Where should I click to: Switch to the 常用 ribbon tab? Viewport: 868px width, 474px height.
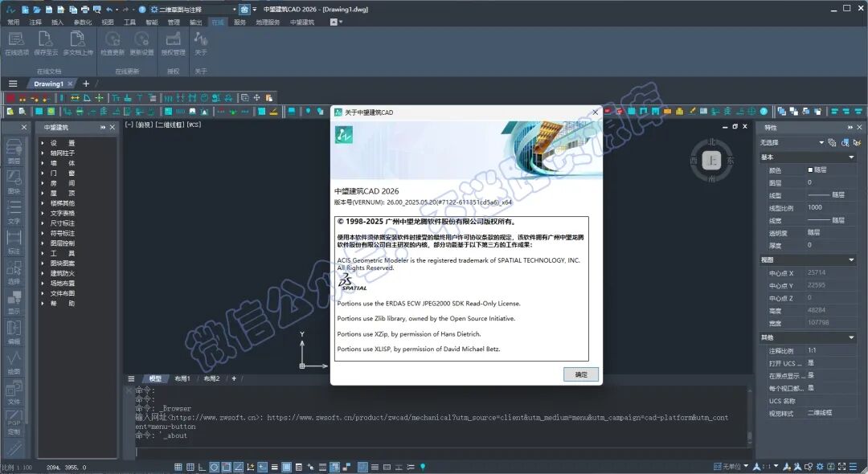click(x=14, y=22)
